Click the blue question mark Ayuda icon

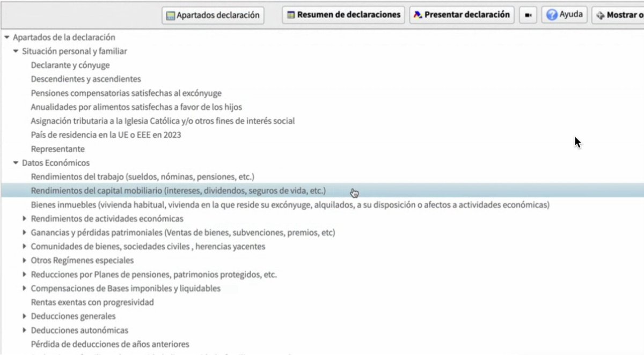(552, 15)
